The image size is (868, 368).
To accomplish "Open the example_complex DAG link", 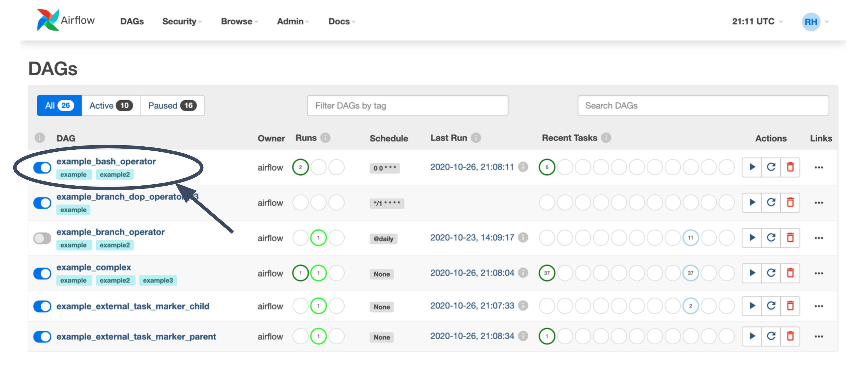I will (94, 267).
